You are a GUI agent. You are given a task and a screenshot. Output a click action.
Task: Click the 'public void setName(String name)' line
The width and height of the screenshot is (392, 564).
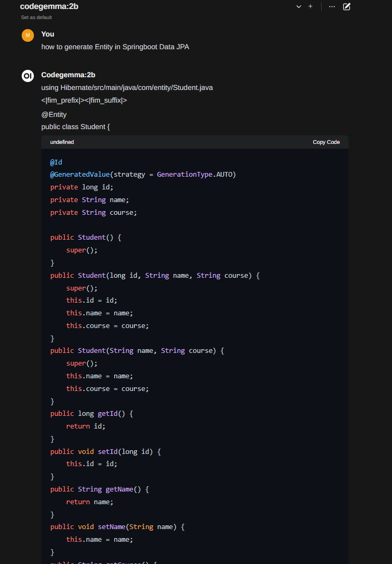117,527
